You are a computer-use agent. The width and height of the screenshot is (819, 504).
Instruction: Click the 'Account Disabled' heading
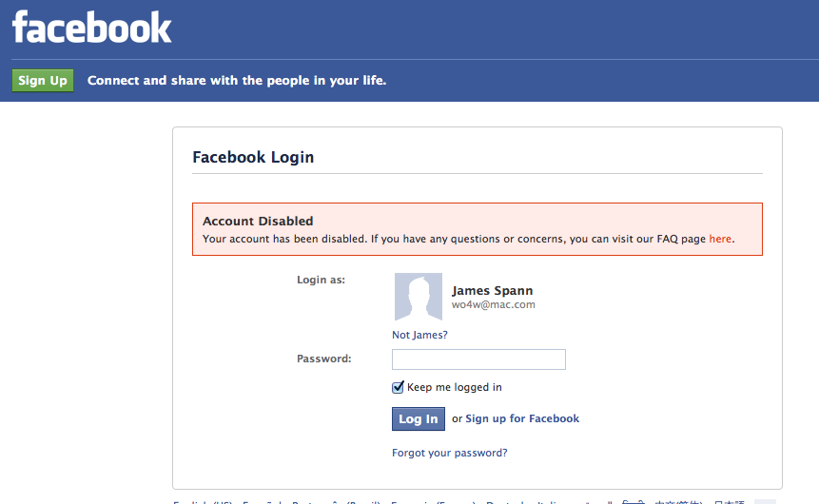[258, 222]
